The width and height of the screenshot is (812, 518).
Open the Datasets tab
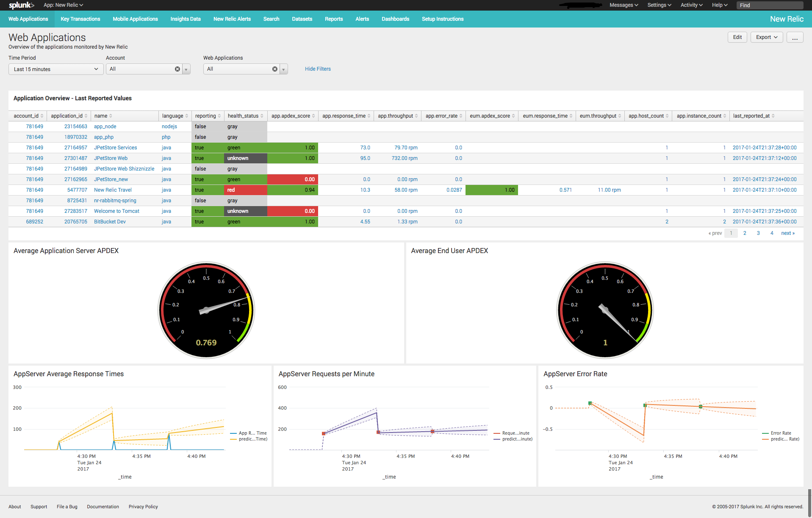302,19
